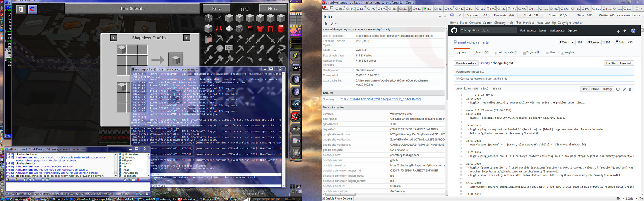Image resolution: width=644 pixels, height=201 pixels.
Task: Insert smiley emoticon in the chat toolbar
Action: (16, 180)
